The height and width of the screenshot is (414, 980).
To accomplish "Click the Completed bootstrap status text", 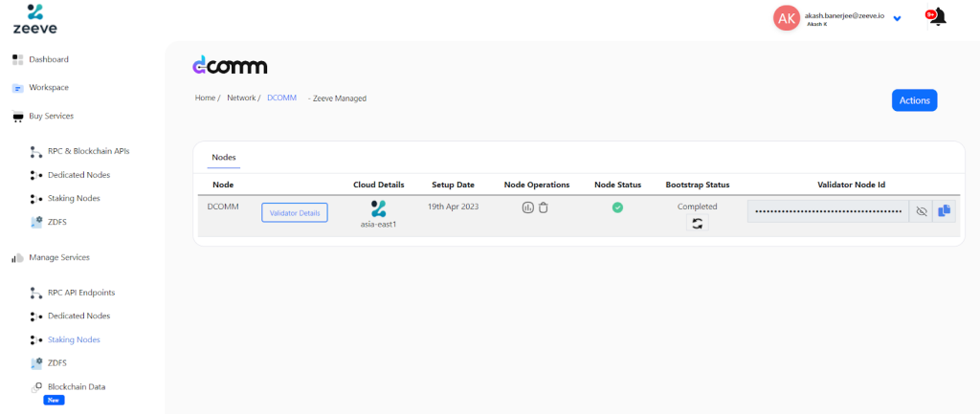I will (x=698, y=207).
